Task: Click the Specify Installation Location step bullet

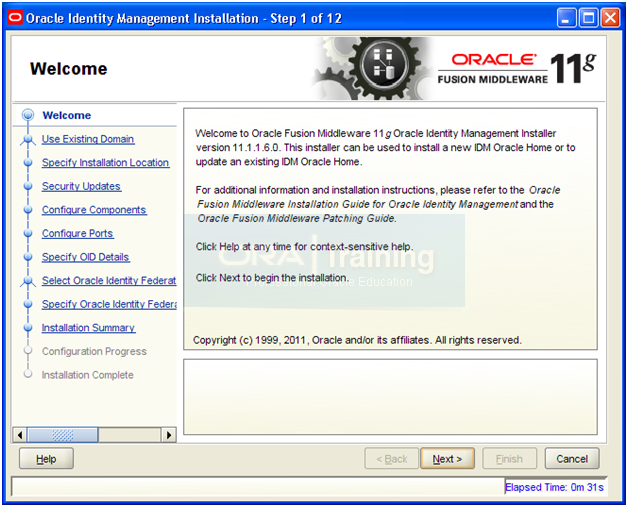Action: (28, 163)
